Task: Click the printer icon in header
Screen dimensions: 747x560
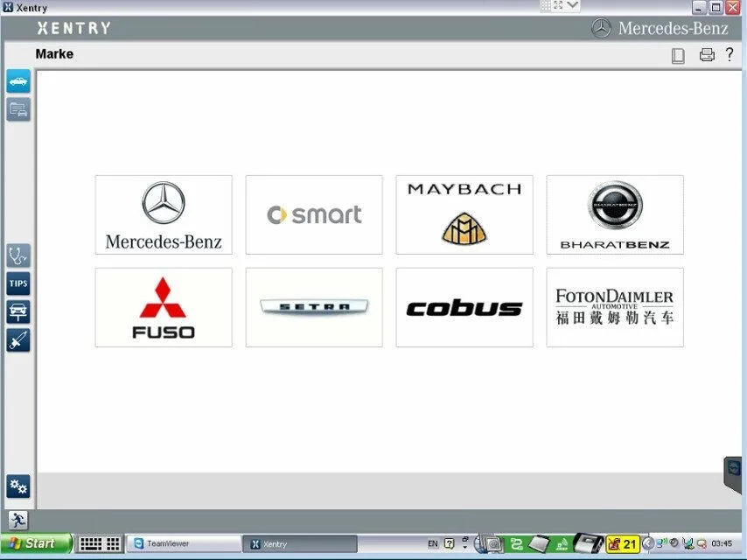Action: click(x=707, y=55)
